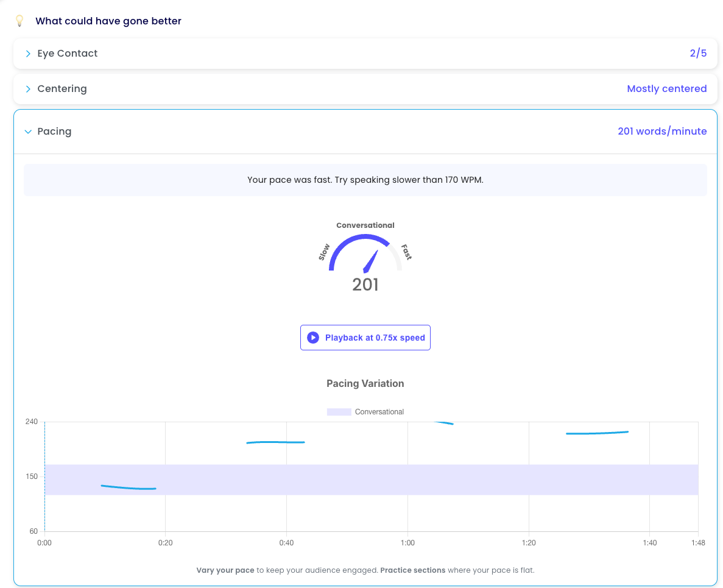
Task: Click the play icon in the playback button
Action: coord(313,338)
